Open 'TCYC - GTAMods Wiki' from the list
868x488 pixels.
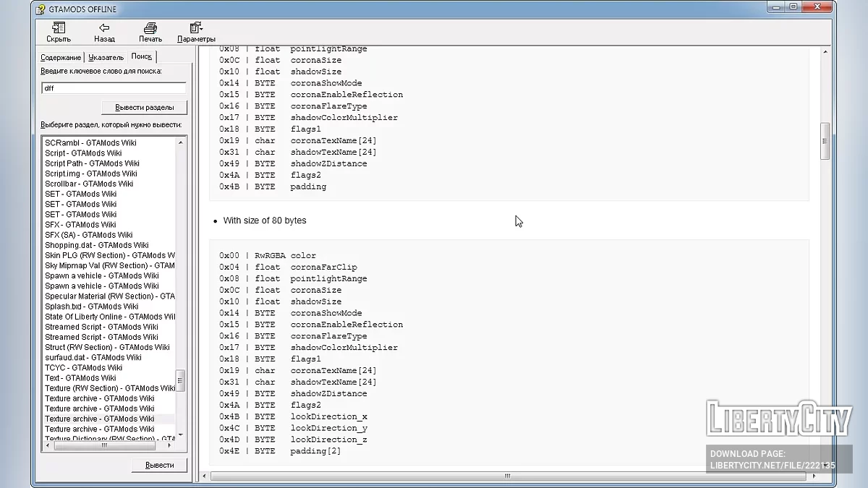[83, 367]
